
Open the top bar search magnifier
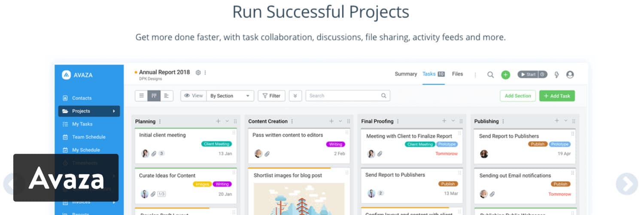(490, 75)
